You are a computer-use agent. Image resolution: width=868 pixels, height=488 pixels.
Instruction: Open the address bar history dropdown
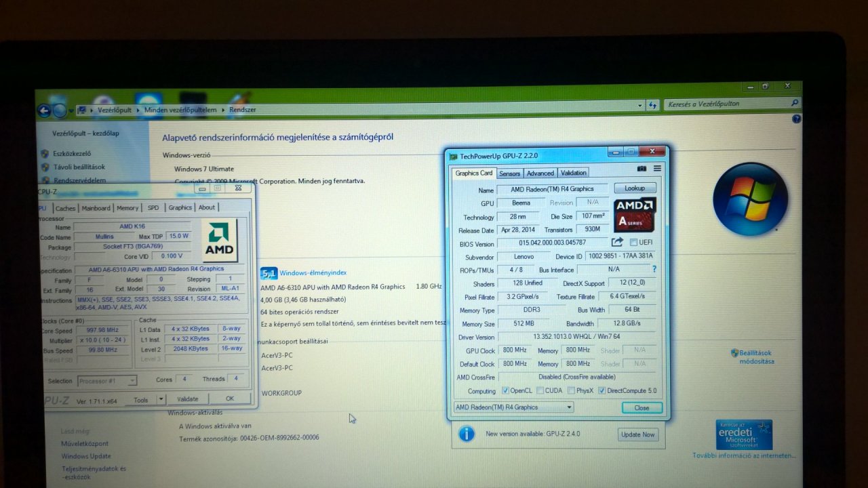pos(640,105)
